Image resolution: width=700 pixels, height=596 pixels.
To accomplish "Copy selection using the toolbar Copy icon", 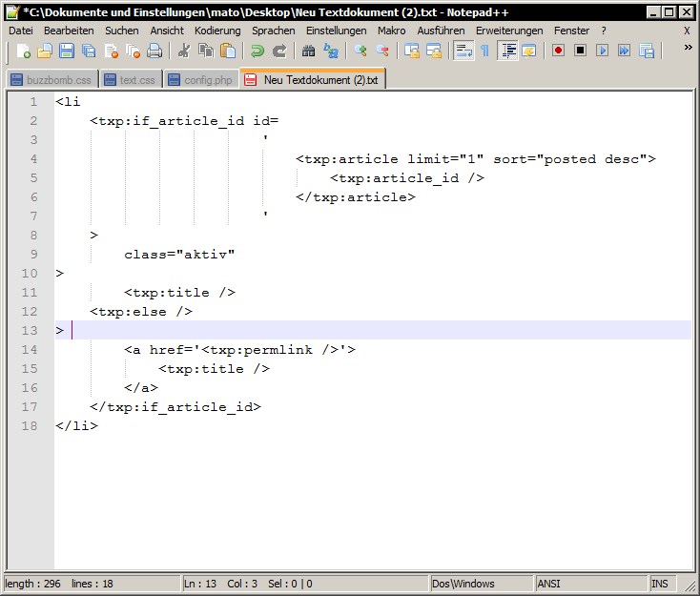I will tap(206, 51).
